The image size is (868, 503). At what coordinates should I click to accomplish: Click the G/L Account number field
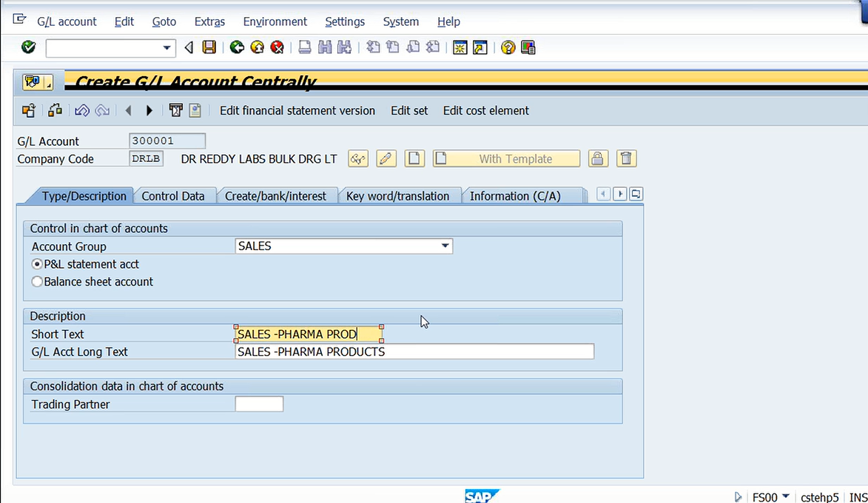(x=167, y=141)
